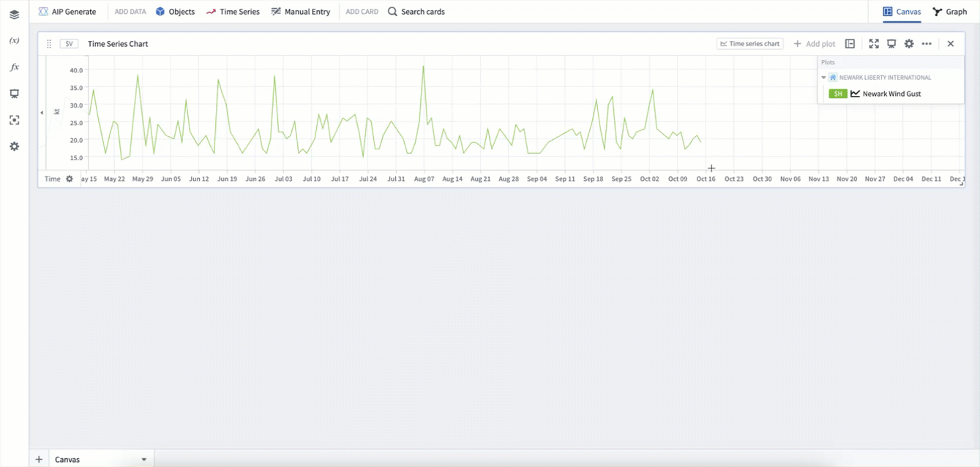Screen dimensions: 980x467
Task: Expand the Time Series Chart to fullscreen
Action: click(x=874, y=44)
